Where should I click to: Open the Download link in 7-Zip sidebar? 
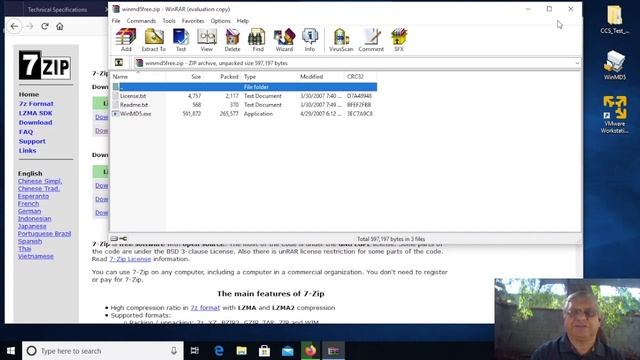[36, 122]
